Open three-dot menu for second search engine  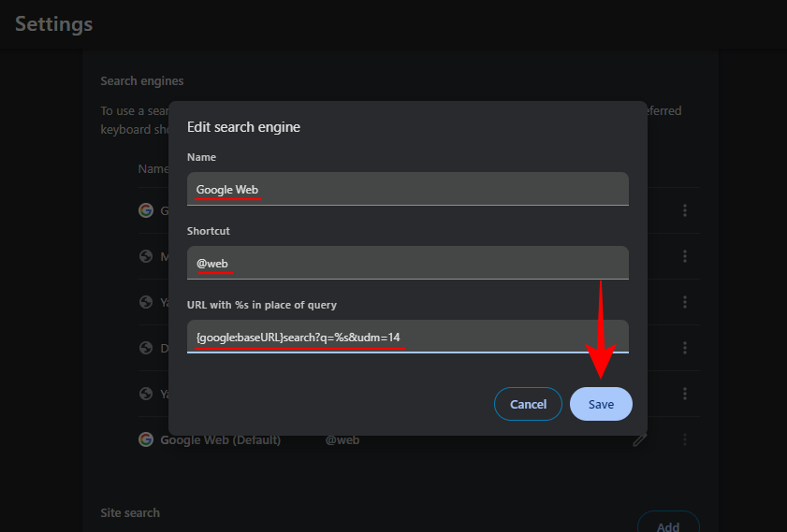click(x=685, y=256)
